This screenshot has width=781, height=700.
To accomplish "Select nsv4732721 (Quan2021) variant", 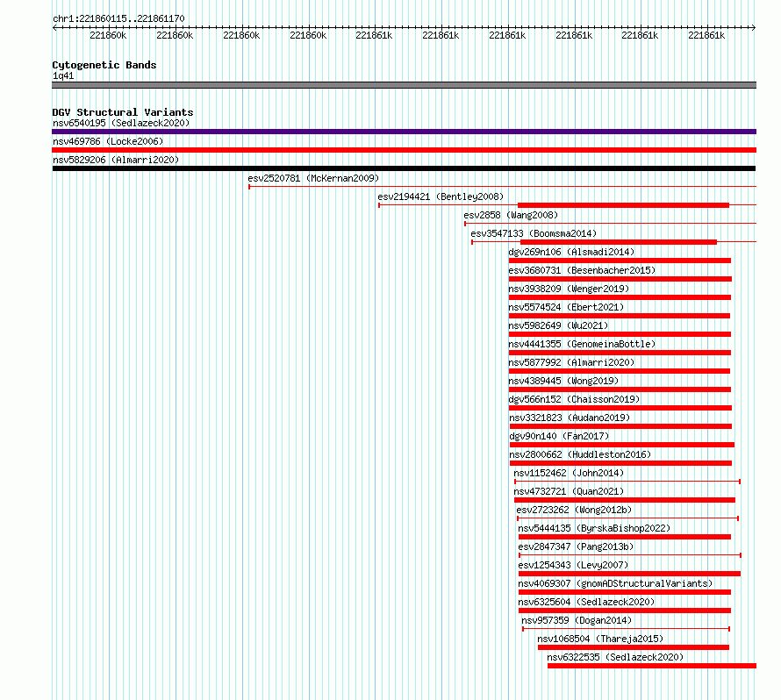I will pos(569,491).
